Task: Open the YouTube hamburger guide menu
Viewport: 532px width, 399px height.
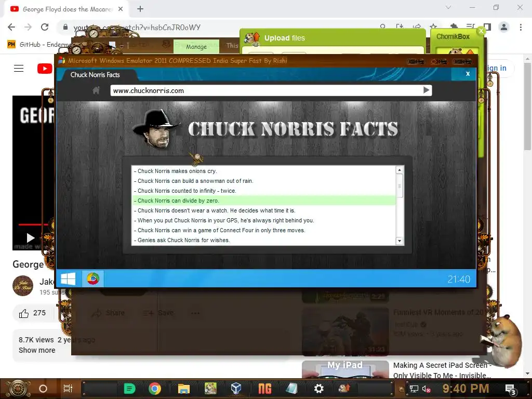Action: [19, 68]
